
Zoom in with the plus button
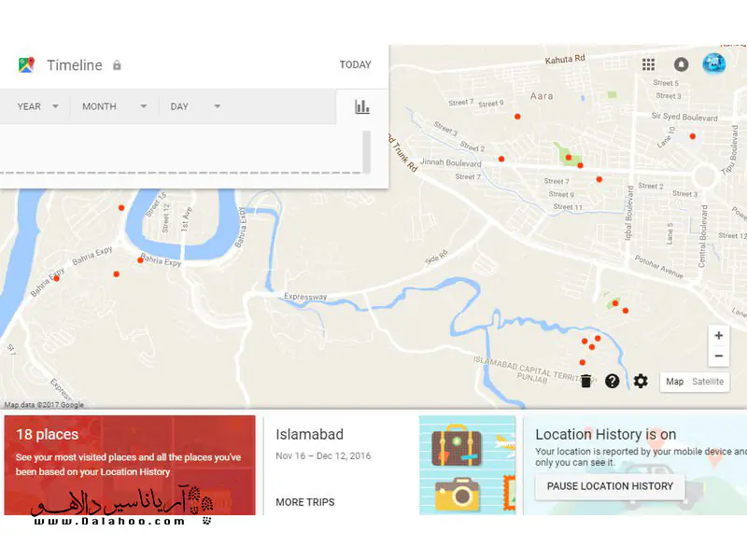coord(719,336)
